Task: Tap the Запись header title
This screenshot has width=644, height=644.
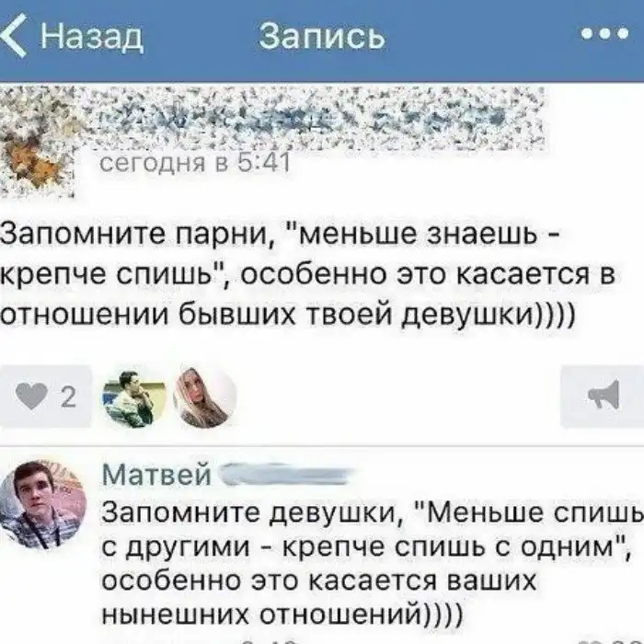Action: point(322,36)
